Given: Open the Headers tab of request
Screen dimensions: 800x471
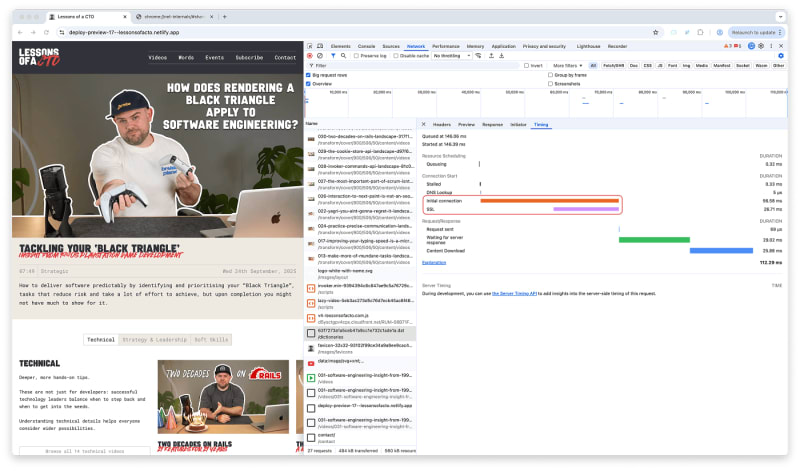Looking at the screenshot, I should point(442,124).
